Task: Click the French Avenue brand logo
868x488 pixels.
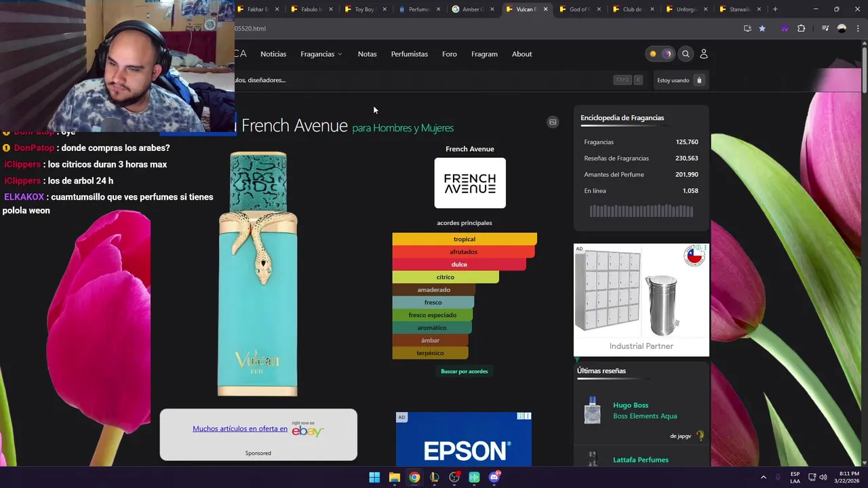Action: point(470,183)
